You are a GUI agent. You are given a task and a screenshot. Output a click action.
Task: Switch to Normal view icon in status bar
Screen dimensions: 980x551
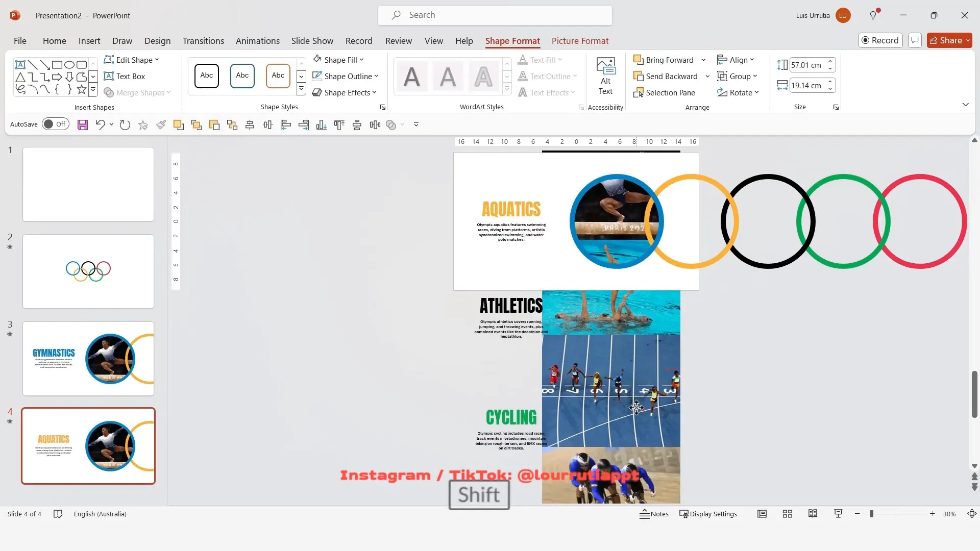[x=762, y=514]
